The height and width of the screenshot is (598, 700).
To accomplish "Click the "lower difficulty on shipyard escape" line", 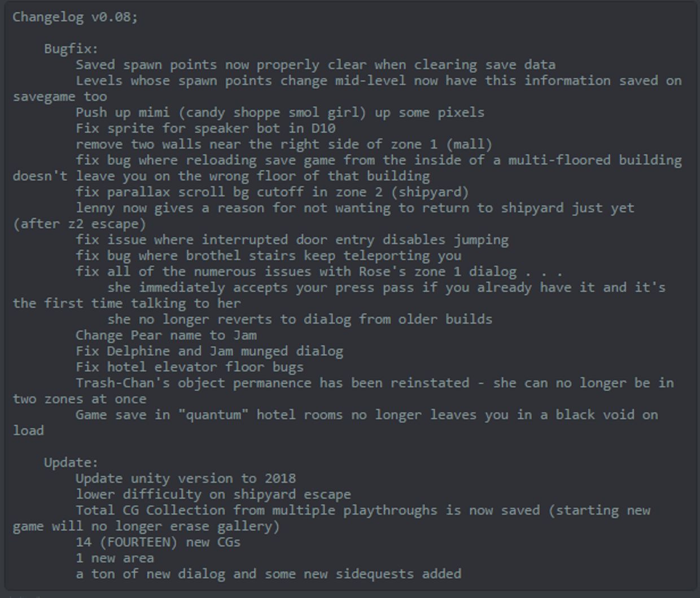I will tap(213, 494).
